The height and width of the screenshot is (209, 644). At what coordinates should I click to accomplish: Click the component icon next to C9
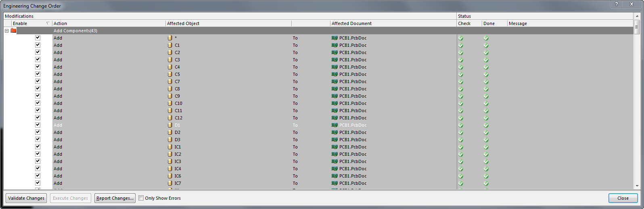(x=170, y=96)
